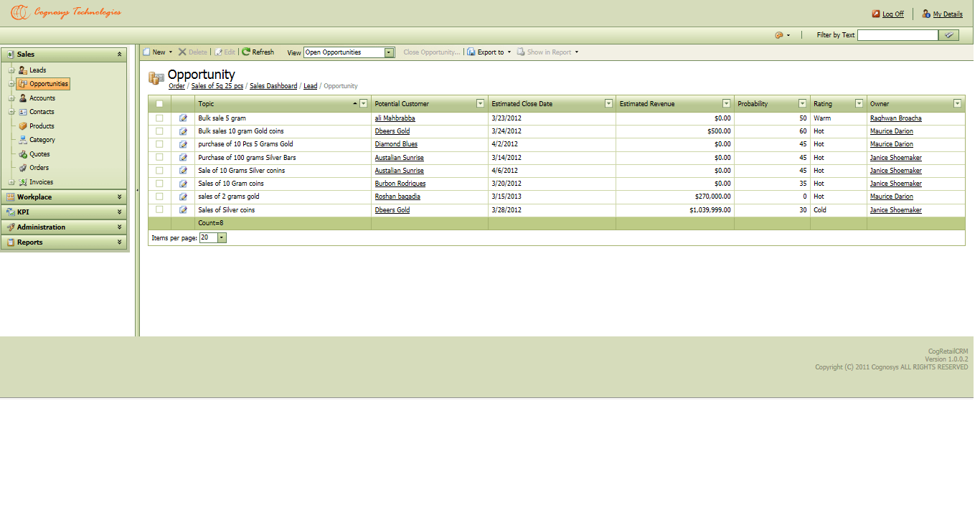Click the Log Off link

[x=892, y=14]
